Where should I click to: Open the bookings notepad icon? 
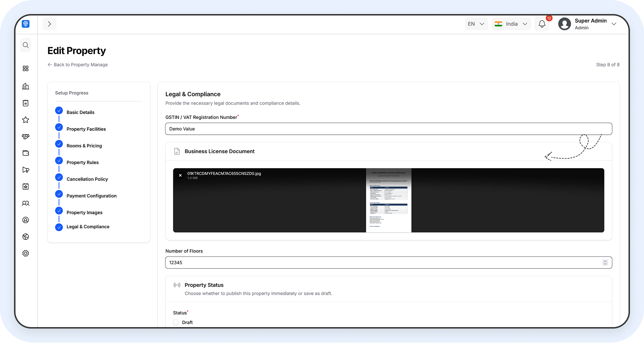pyautogui.click(x=26, y=103)
